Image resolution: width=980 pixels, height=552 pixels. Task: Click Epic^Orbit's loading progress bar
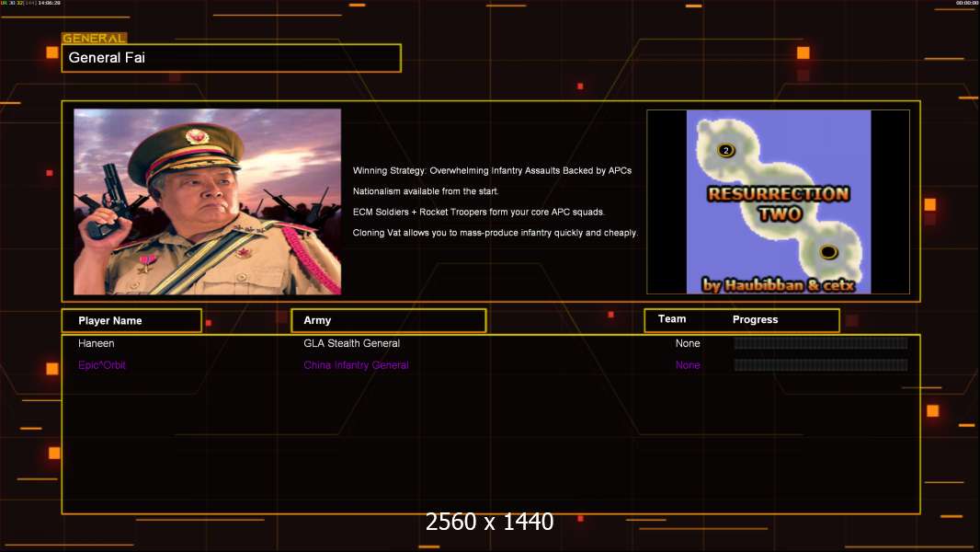[x=821, y=365]
